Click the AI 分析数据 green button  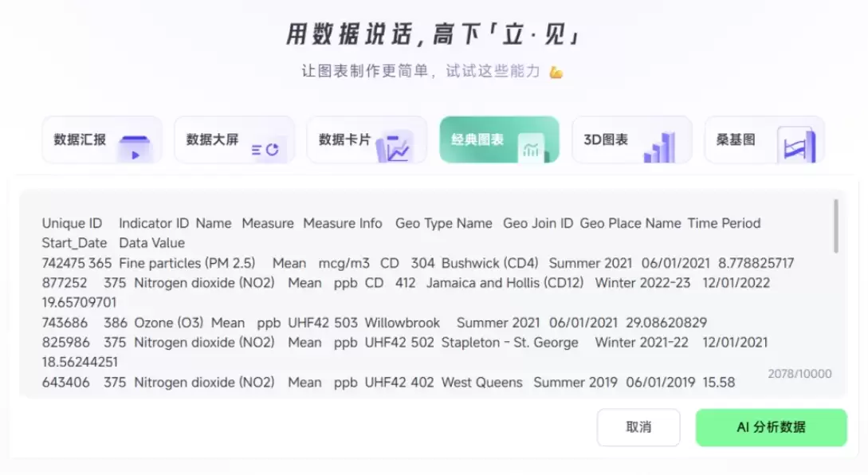click(771, 427)
